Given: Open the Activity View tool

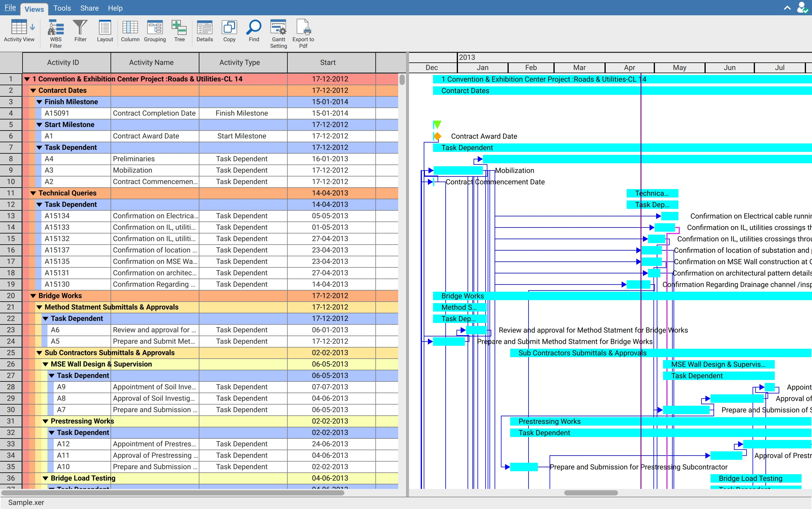Looking at the screenshot, I should click(19, 31).
